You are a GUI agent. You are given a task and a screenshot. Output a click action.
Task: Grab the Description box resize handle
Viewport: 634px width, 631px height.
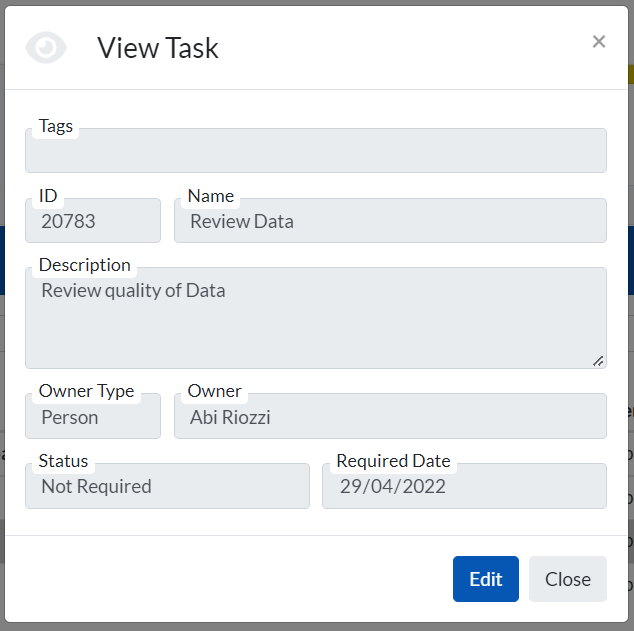click(598, 360)
